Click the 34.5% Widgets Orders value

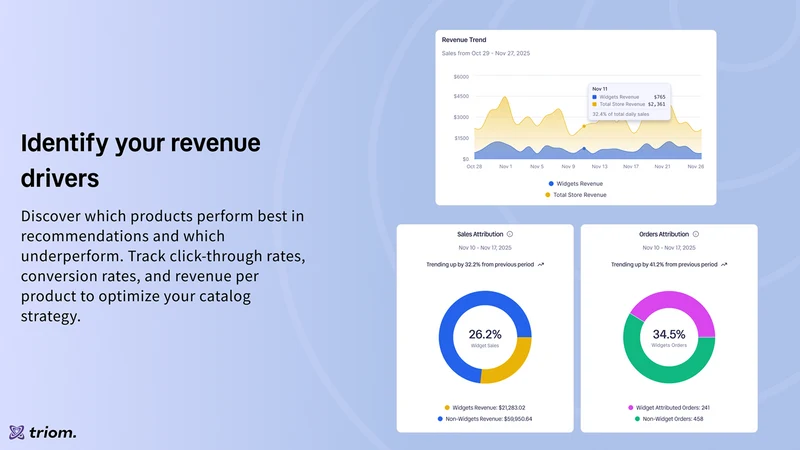(x=669, y=334)
